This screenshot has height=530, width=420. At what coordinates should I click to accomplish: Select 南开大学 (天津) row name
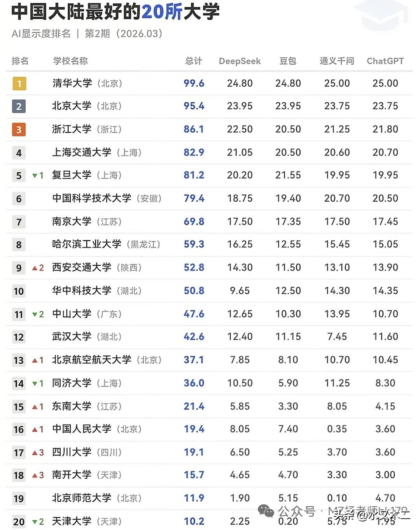[x=87, y=475]
